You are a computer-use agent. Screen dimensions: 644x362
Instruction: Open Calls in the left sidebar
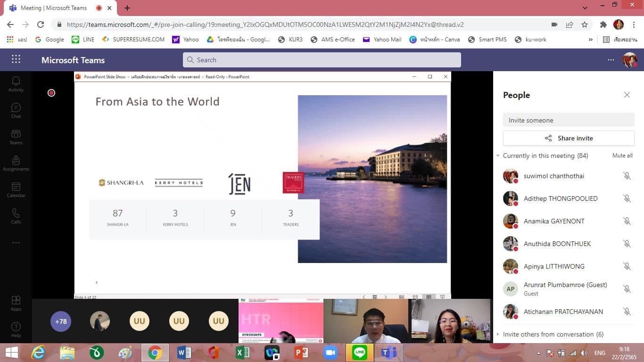(x=16, y=216)
